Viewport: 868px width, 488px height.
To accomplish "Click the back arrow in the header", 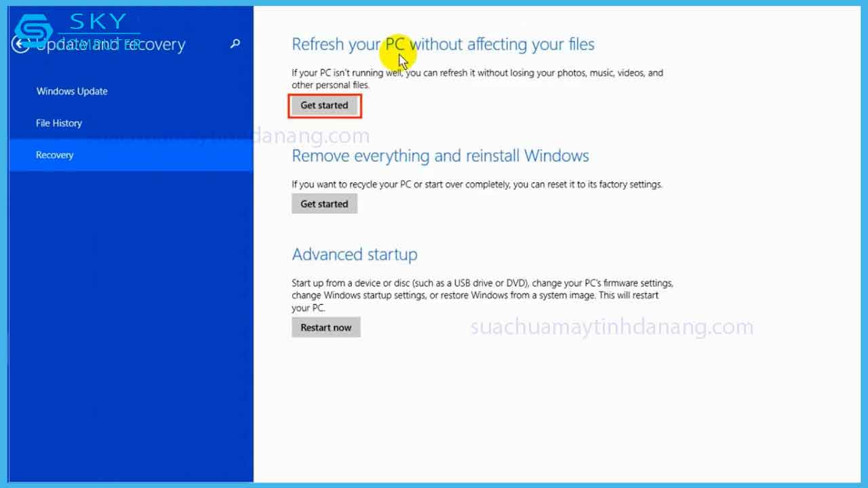I will 20,45.
